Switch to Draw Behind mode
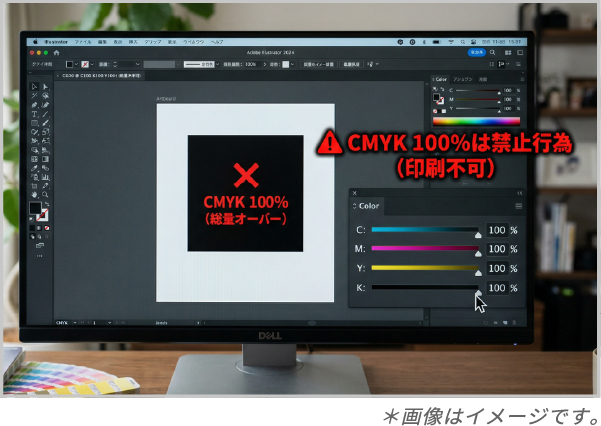601x426 pixels. pos(39,237)
